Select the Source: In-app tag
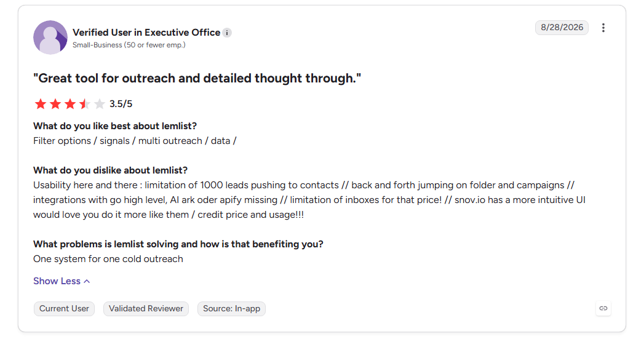Viewport: 644px width, 339px height. click(x=231, y=309)
